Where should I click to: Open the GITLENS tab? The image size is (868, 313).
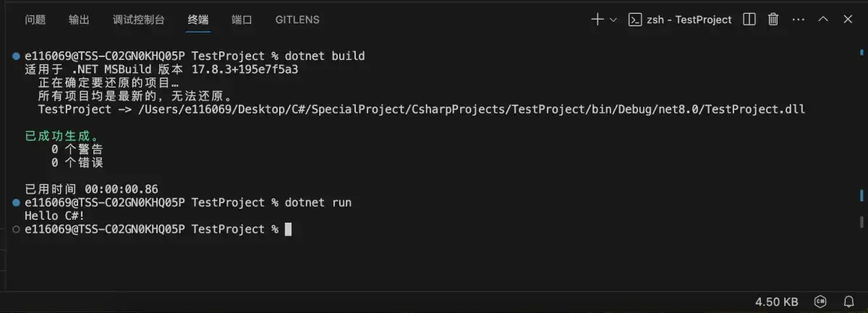click(297, 20)
